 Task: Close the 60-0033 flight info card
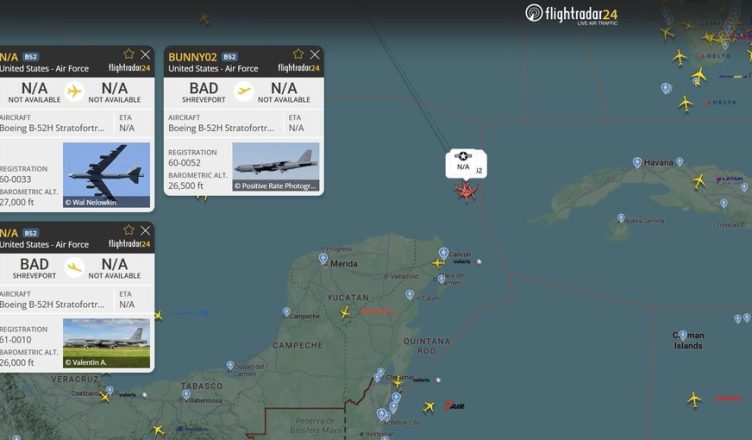145,54
